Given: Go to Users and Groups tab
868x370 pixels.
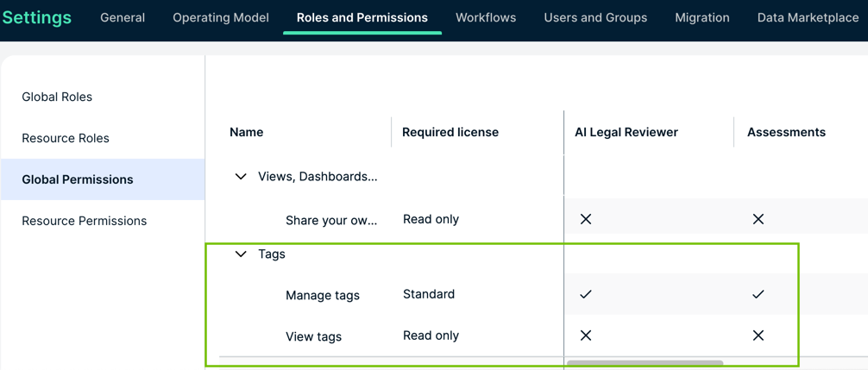Looking at the screenshot, I should [x=595, y=17].
